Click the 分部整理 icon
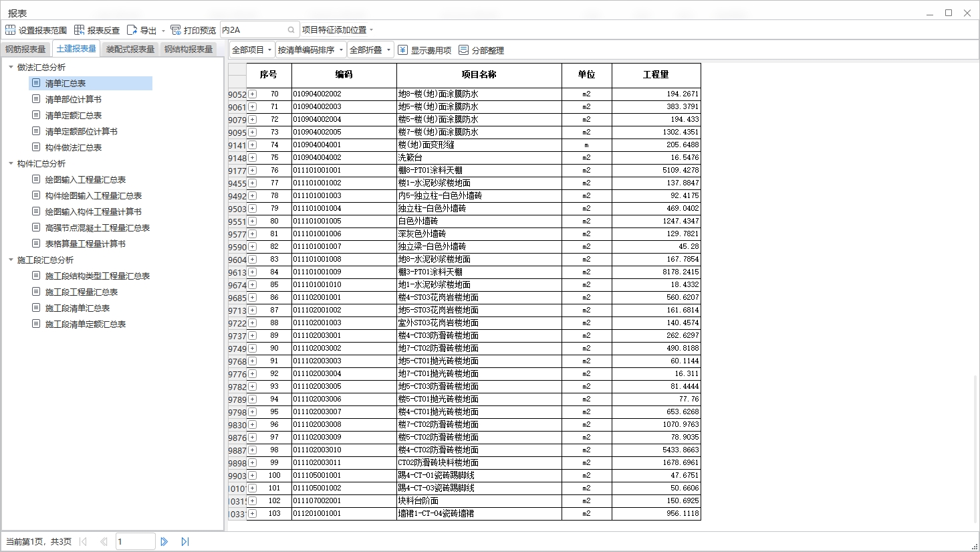Screen dimensions: 980x552 click(x=463, y=50)
